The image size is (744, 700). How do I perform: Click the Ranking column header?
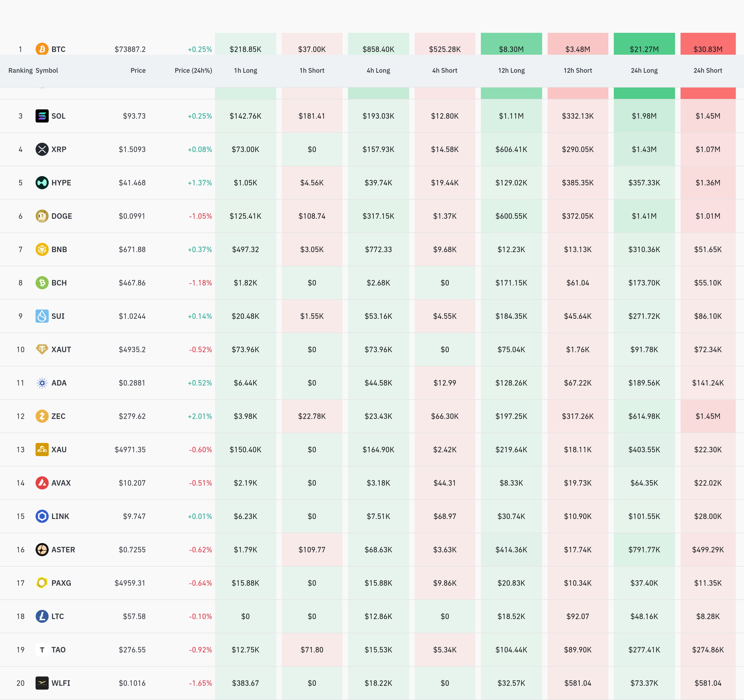(20, 70)
